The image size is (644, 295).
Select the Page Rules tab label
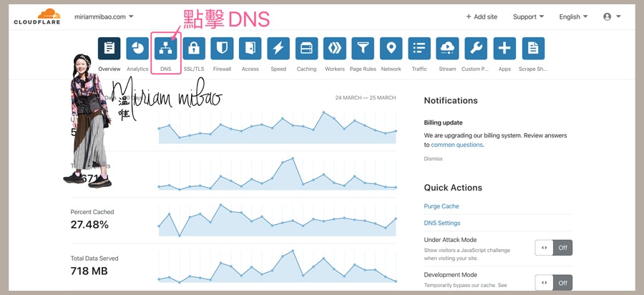[x=363, y=69]
